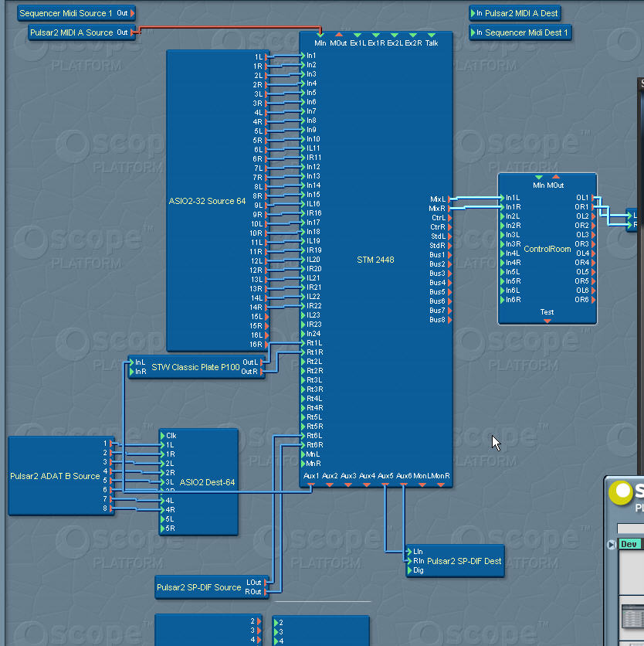Select the Aux5 output port under STM 2448
The width and height of the screenshot is (644, 646).
(x=385, y=485)
